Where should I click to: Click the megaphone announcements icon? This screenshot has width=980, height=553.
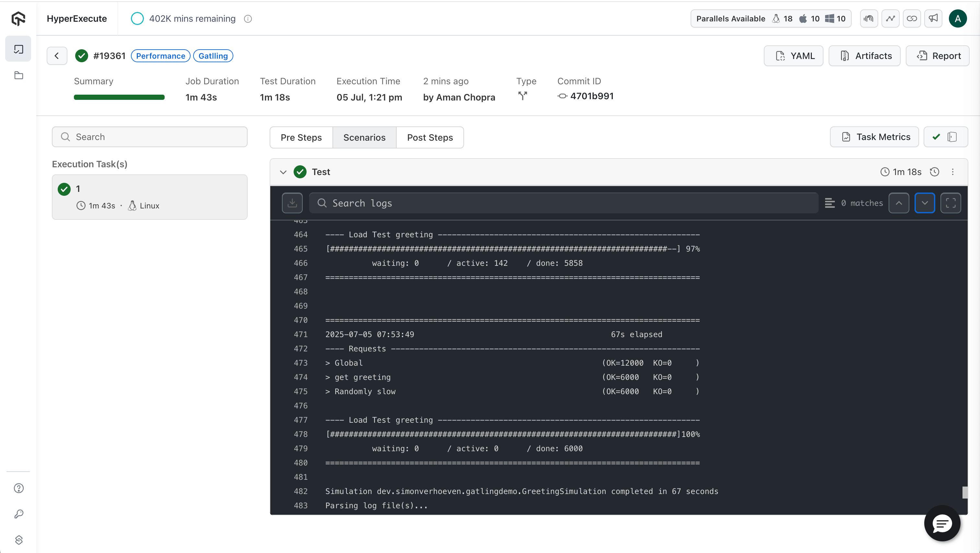tap(933, 18)
